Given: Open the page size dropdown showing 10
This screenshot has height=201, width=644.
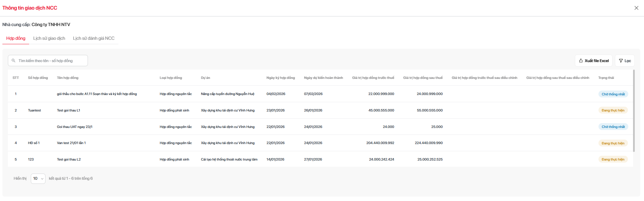Looking at the screenshot, I should pyautogui.click(x=38, y=179).
